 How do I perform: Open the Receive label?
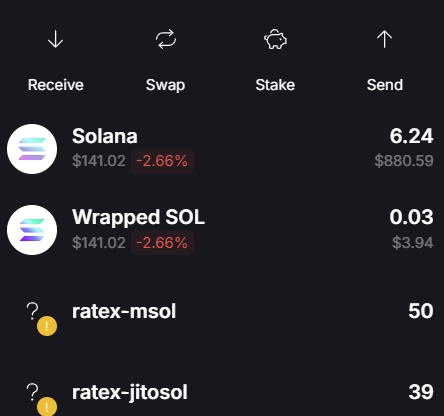pyautogui.click(x=56, y=85)
